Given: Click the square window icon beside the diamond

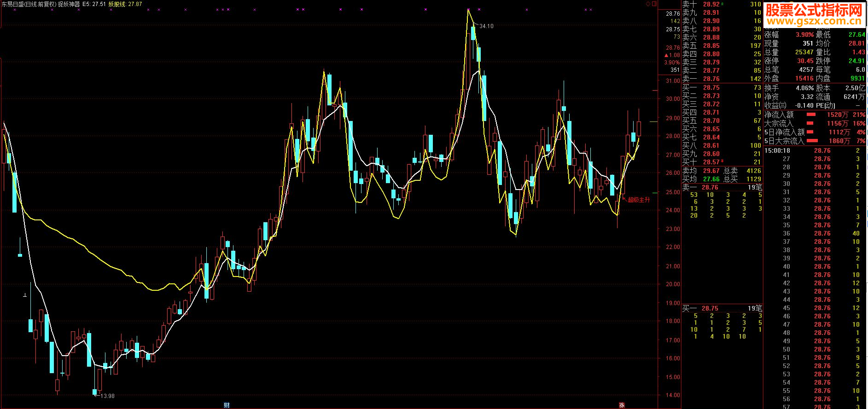Looking at the screenshot, I should pos(654,4).
